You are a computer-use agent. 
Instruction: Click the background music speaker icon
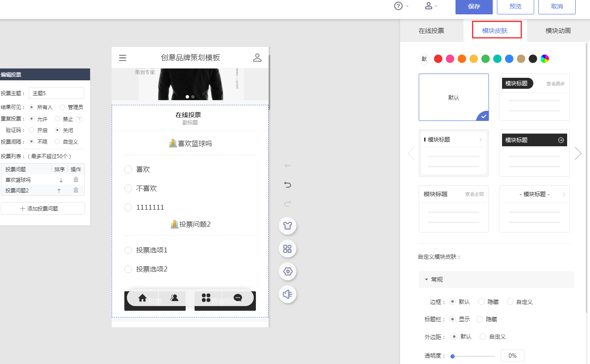point(288,294)
